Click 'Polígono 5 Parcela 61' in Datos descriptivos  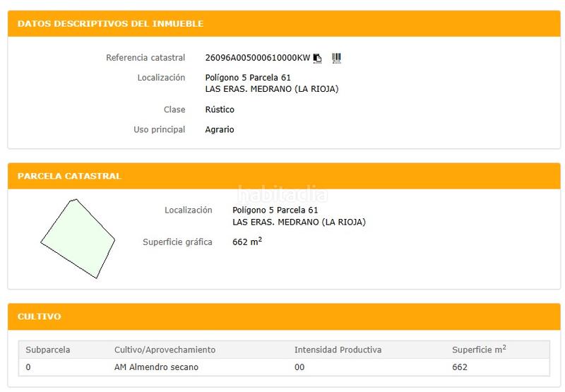(x=248, y=78)
